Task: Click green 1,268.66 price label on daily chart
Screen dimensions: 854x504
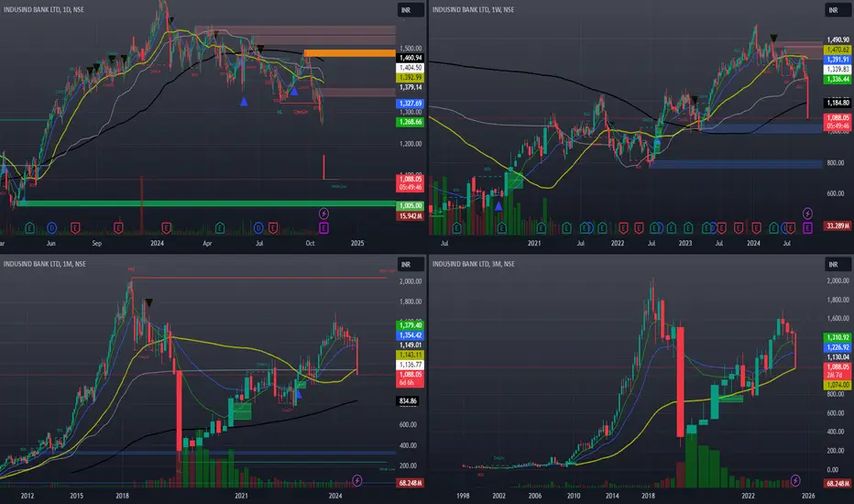Action: [411, 122]
